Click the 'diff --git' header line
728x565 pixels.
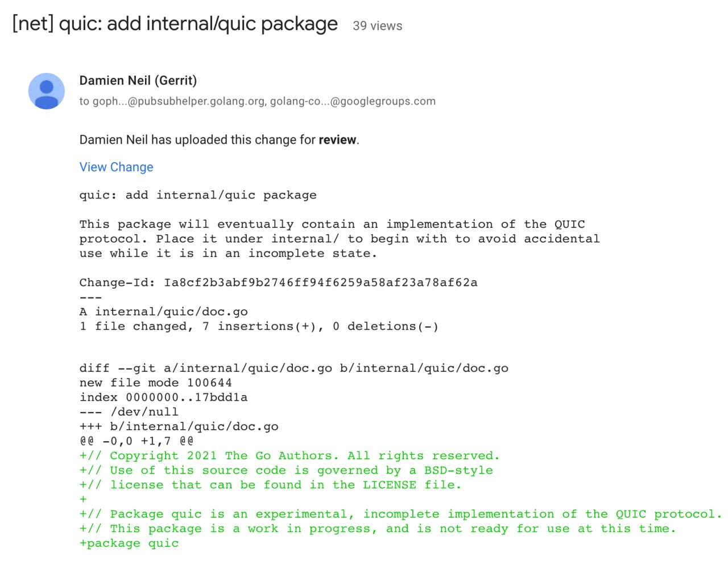(x=294, y=368)
